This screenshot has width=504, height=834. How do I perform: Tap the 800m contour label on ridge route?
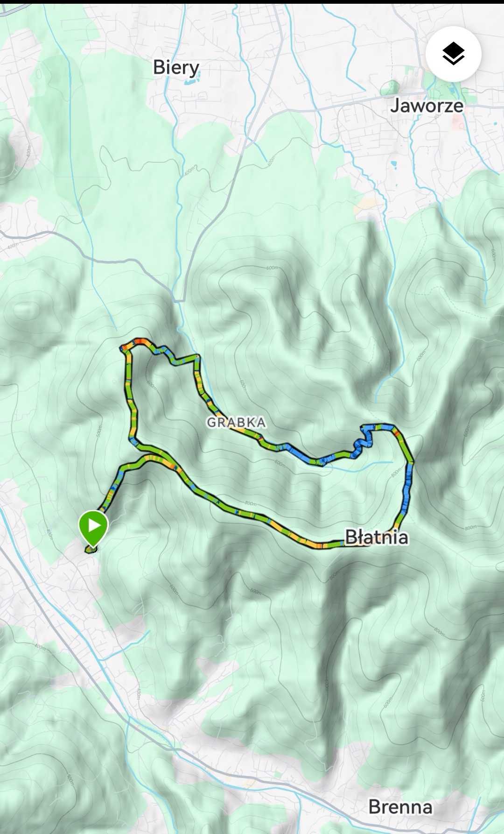click(251, 503)
